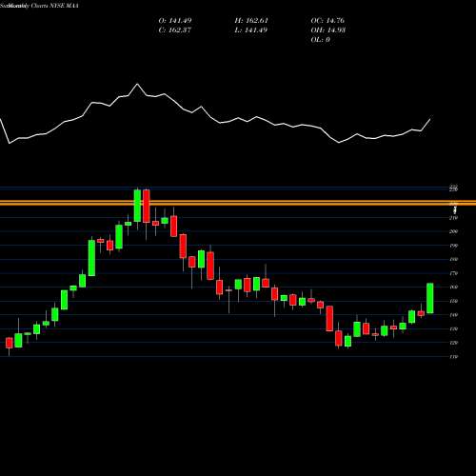Click the 'OC: 14.76' reading
This screenshot has width=476, height=476.
327,20
